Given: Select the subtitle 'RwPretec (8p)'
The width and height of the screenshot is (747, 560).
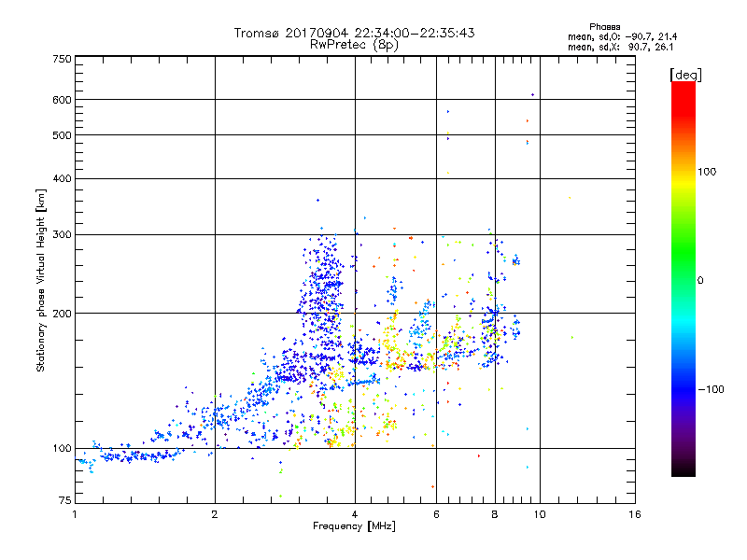Looking at the screenshot, I should [354, 45].
